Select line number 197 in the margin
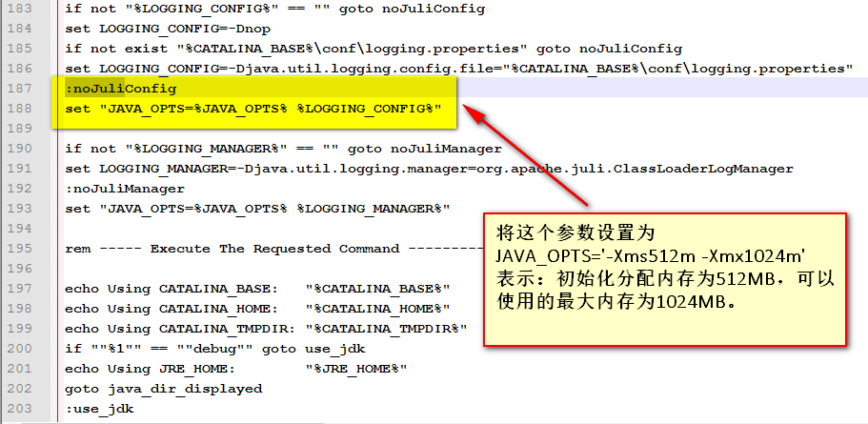The width and height of the screenshot is (868, 424). click(20, 289)
